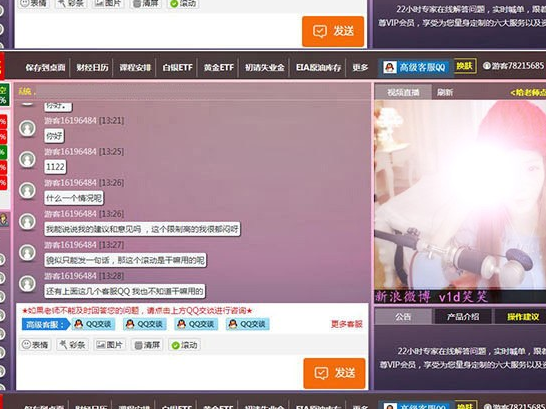Open 财经日历 in the navigation bar

click(x=92, y=67)
